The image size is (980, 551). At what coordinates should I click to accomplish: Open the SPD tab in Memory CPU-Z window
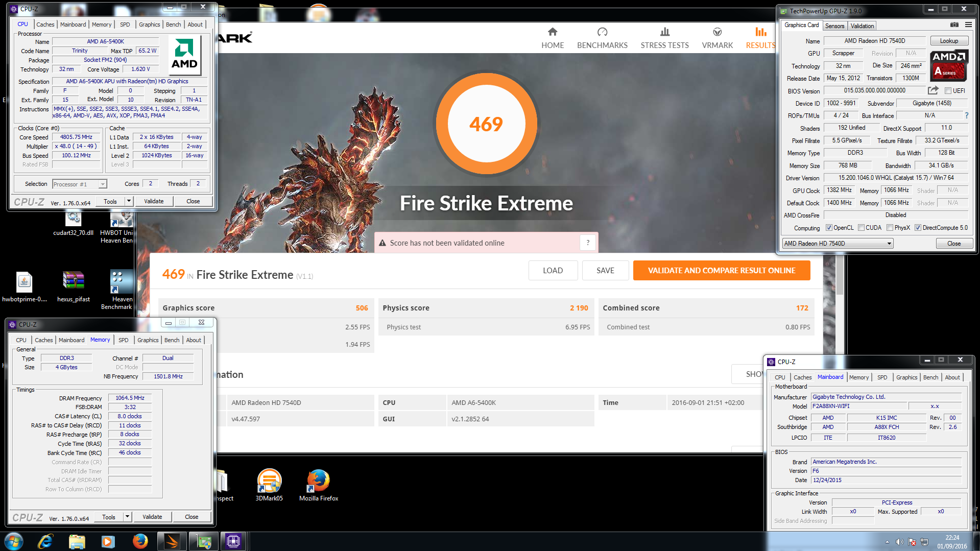pyautogui.click(x=124, y=340)
